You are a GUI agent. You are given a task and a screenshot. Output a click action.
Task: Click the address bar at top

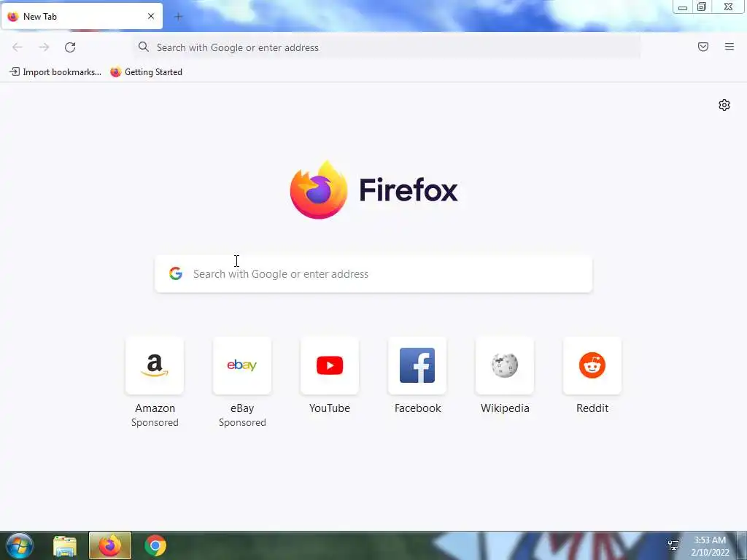coord(387,47)
